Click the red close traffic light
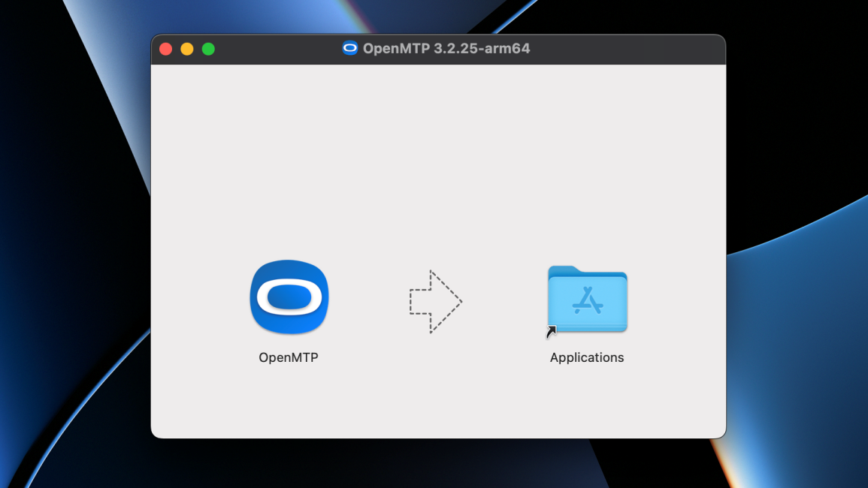 coord(165,48)
